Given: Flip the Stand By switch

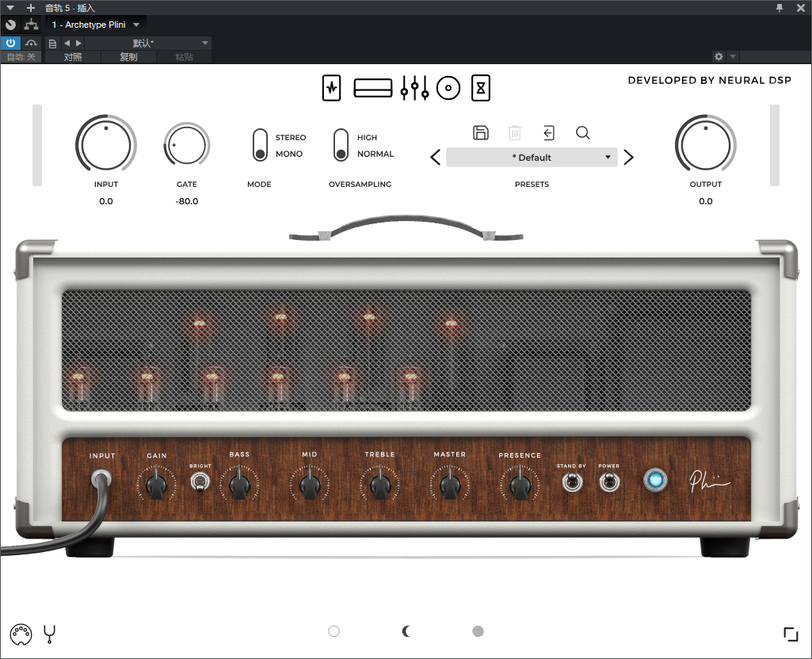Looking at the screenshot, I should tap(572, 482).
